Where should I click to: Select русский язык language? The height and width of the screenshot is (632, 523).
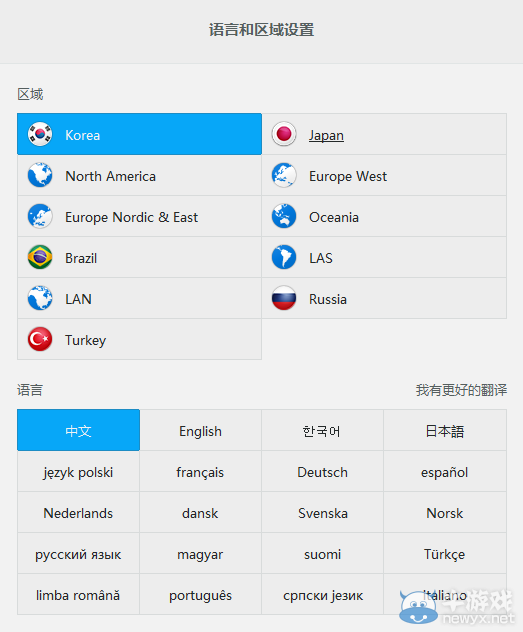pos(78,554)
